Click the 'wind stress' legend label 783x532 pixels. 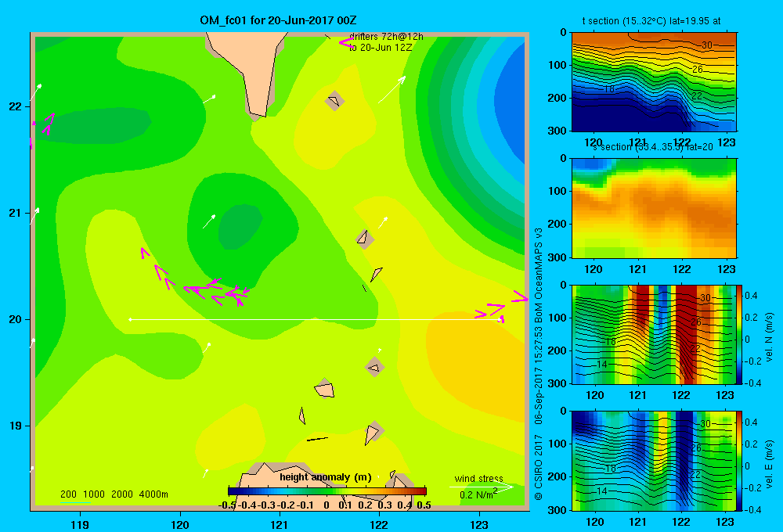[478, 478]
